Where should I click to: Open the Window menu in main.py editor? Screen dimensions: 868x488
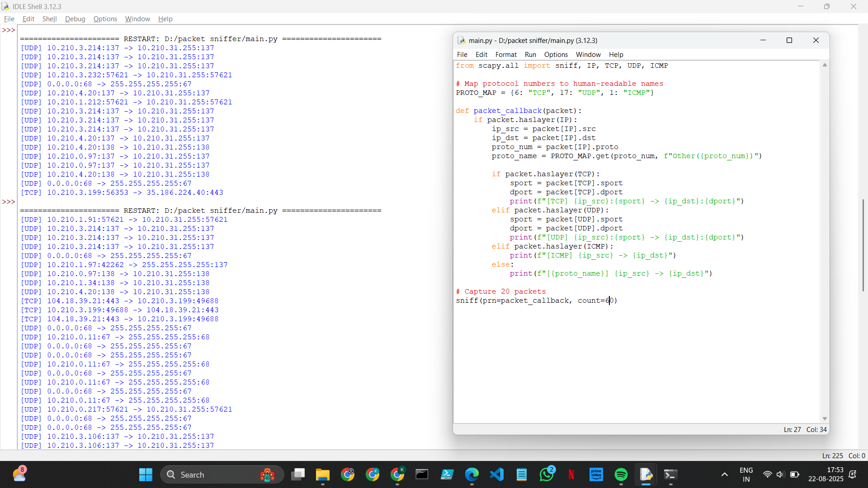[588, 54]
